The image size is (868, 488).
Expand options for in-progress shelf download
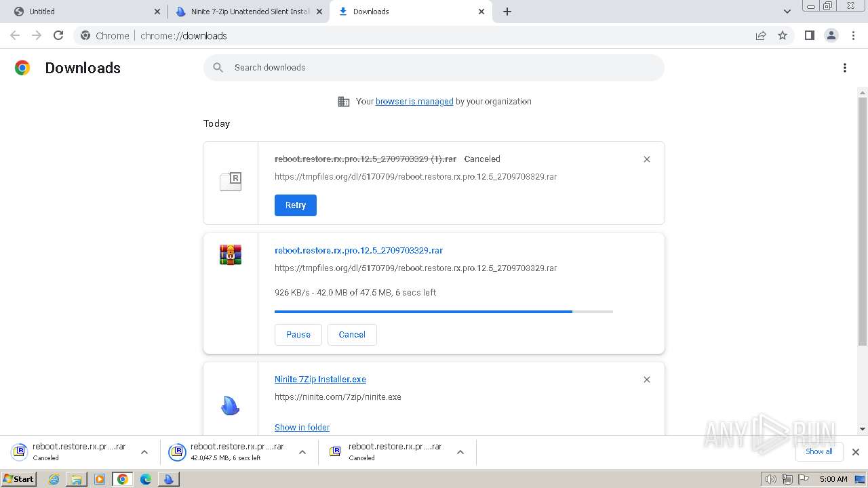(302, 452)
